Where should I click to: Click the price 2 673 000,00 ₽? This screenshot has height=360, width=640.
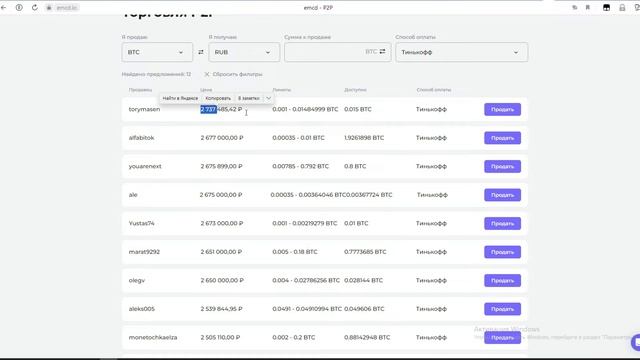click(x=222, y=224)
